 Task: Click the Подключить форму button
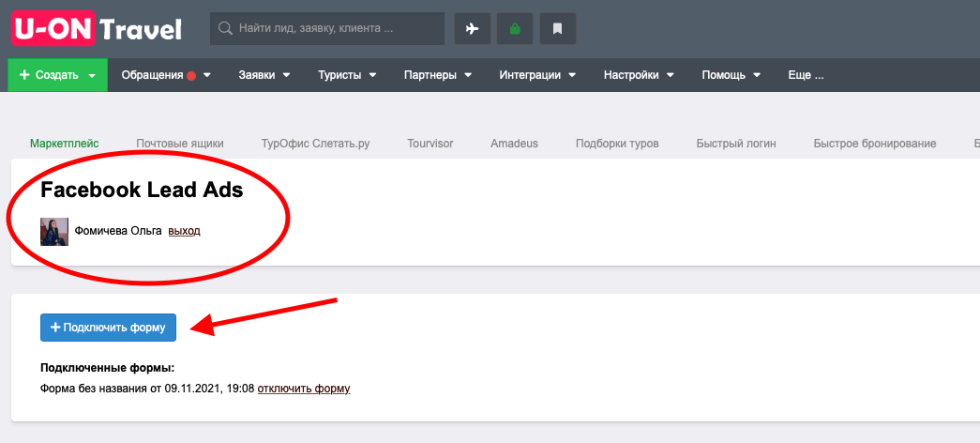(x=108, y=328)
